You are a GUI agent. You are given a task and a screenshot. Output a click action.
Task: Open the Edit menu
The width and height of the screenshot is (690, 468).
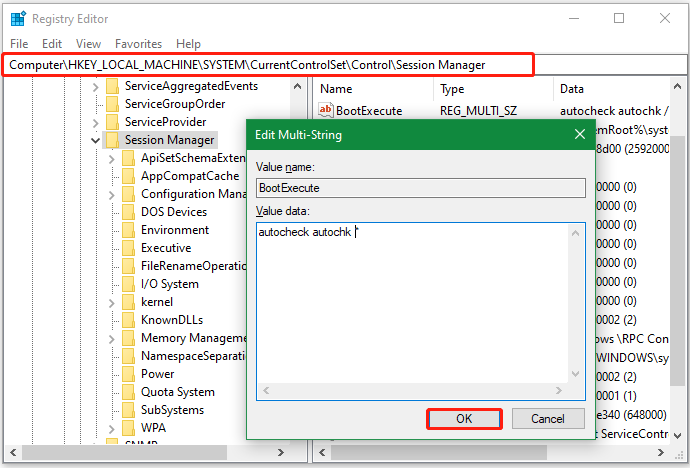[52, 44]
